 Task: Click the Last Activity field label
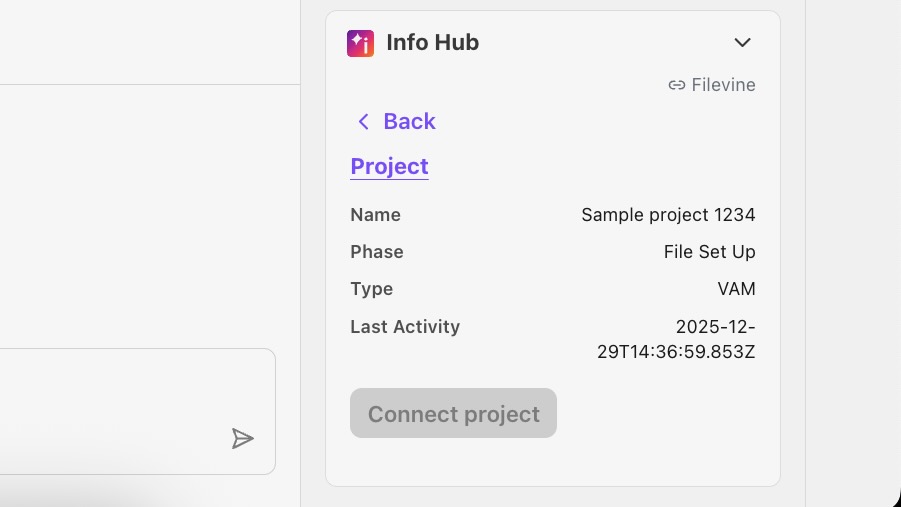pyautogui.click(x=405, y=327)
